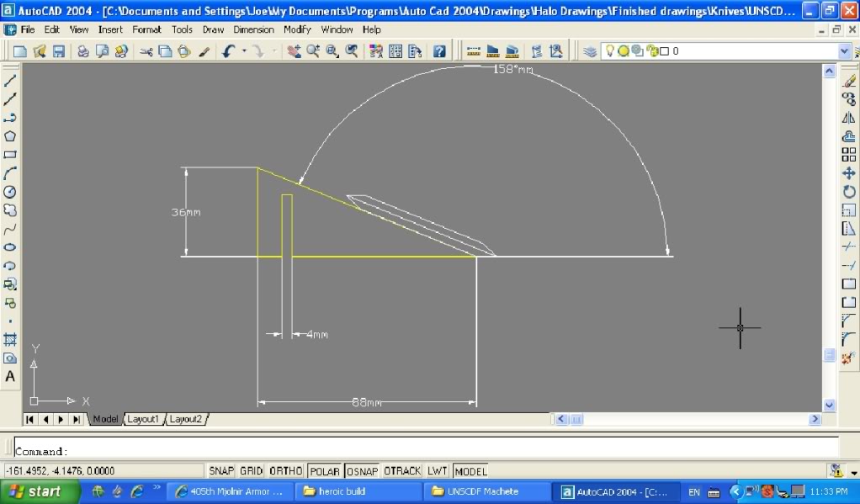Expand hidden system tray icons
Image resolution: width=860 pixels, height=504 pixels.
click(x=735, y=491)
